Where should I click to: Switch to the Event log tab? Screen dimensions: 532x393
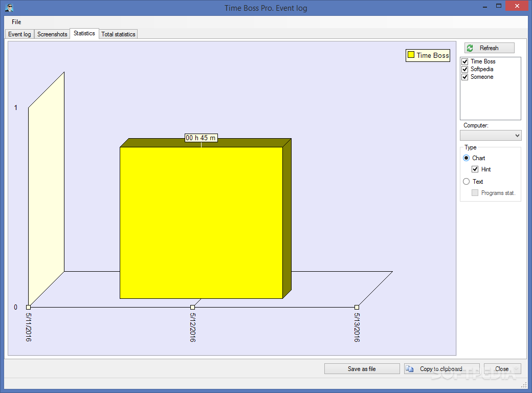(19, 34)
